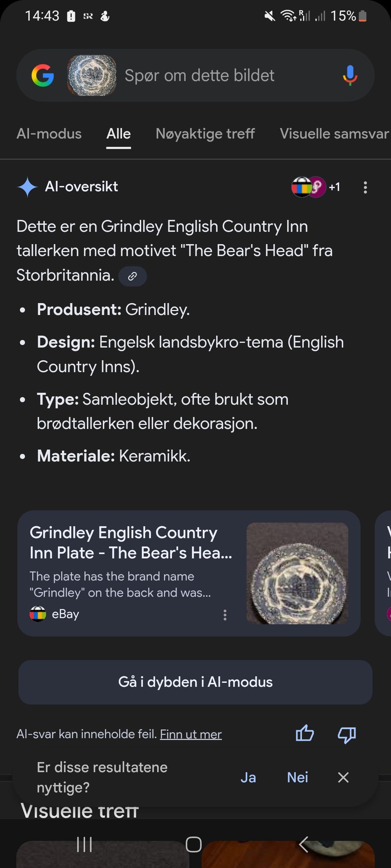Open the plate image thumbnail in search bar
391x868 pixels.
[92, 76]
